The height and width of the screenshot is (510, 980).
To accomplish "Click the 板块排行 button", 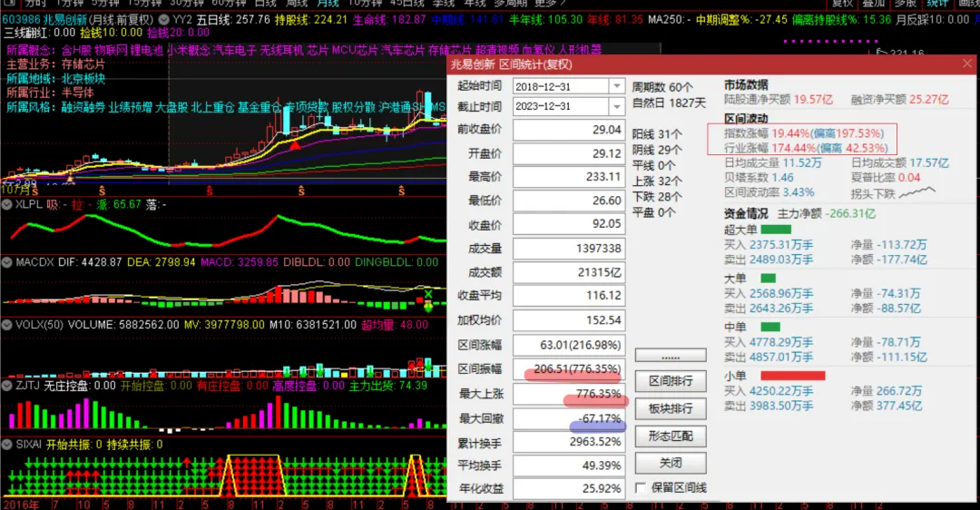I will [x=671, y=408].
